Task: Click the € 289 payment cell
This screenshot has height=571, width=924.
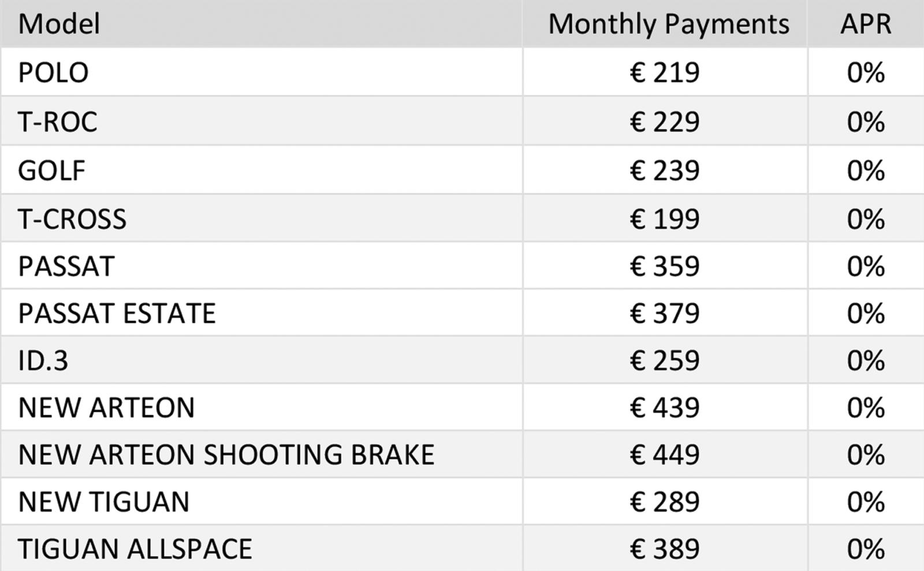Action: point(665,501)
